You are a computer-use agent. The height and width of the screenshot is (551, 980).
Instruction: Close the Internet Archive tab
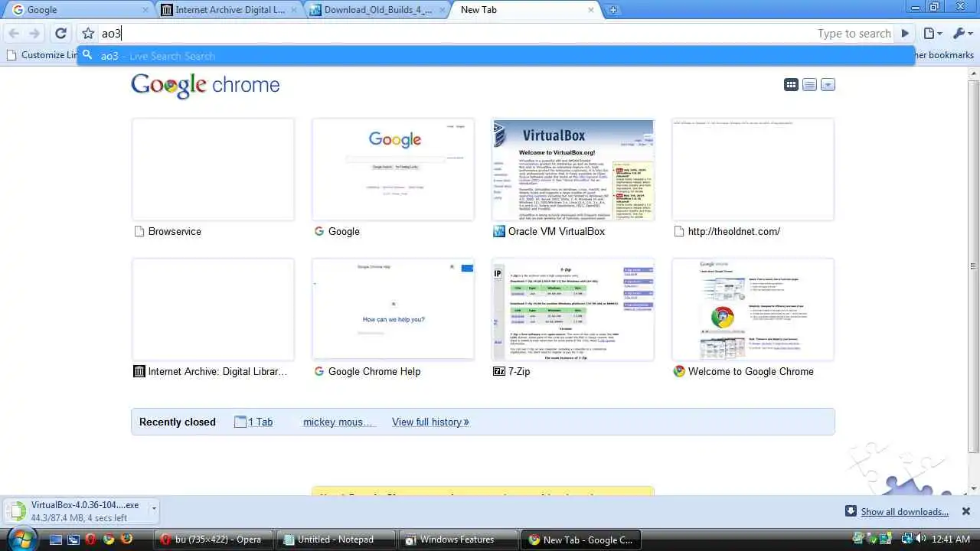(x=294, y=10)
